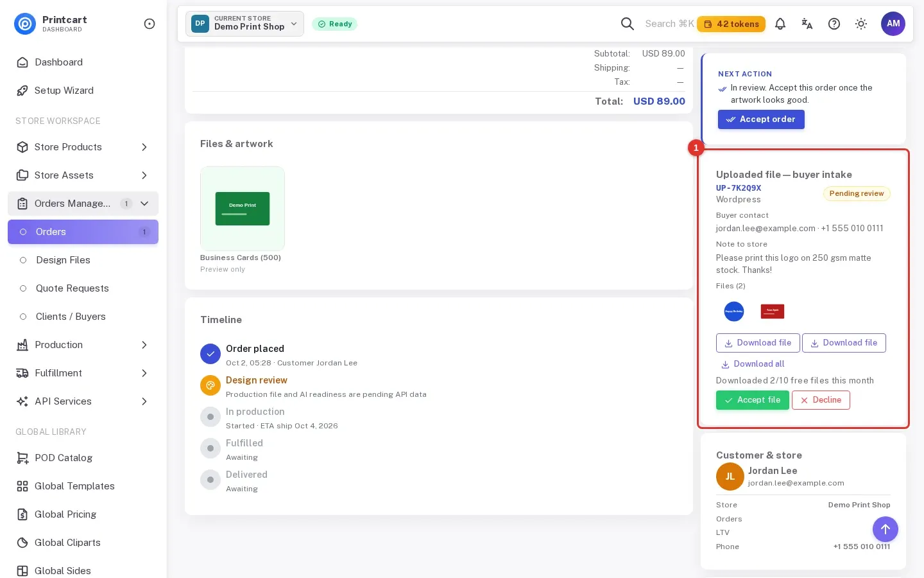Click the Global Templates grid icon

pyautogui.click(x=22, y=486)
